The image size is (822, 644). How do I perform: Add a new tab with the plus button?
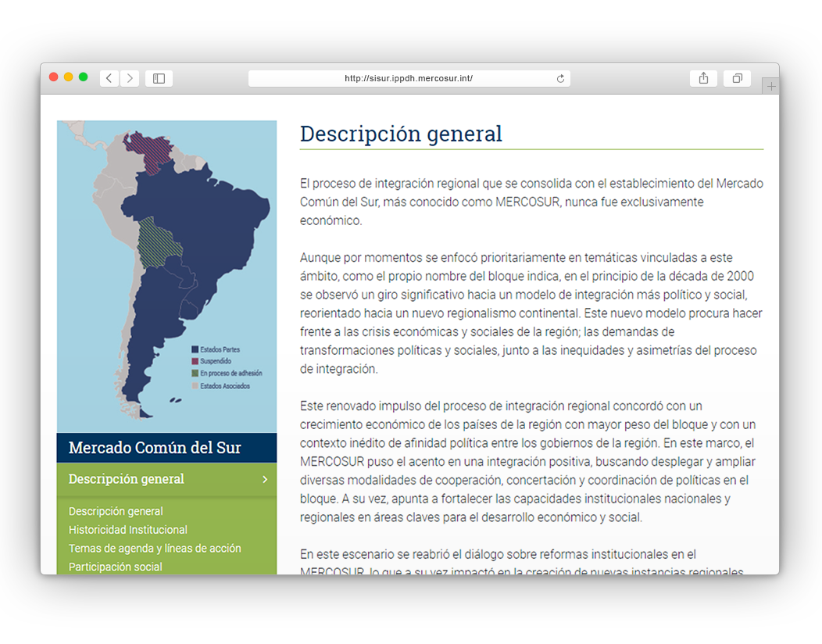[x=771, y=86]
